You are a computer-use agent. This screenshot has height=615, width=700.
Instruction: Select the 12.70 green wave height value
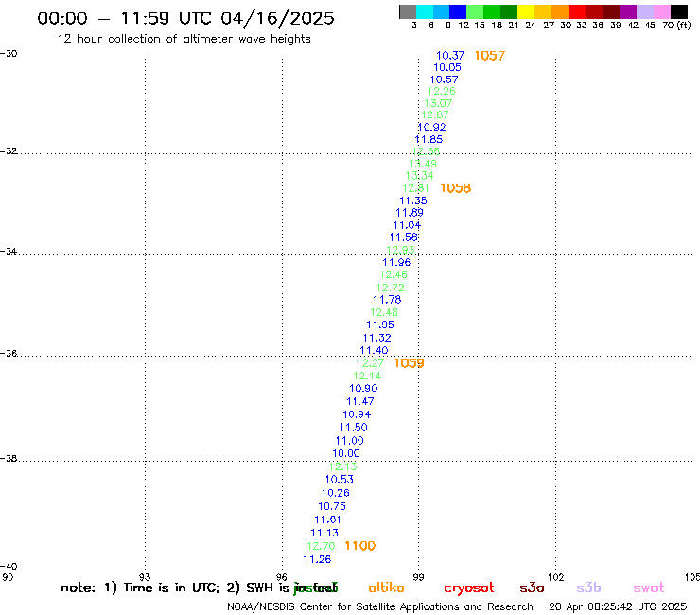click(321, 546)
